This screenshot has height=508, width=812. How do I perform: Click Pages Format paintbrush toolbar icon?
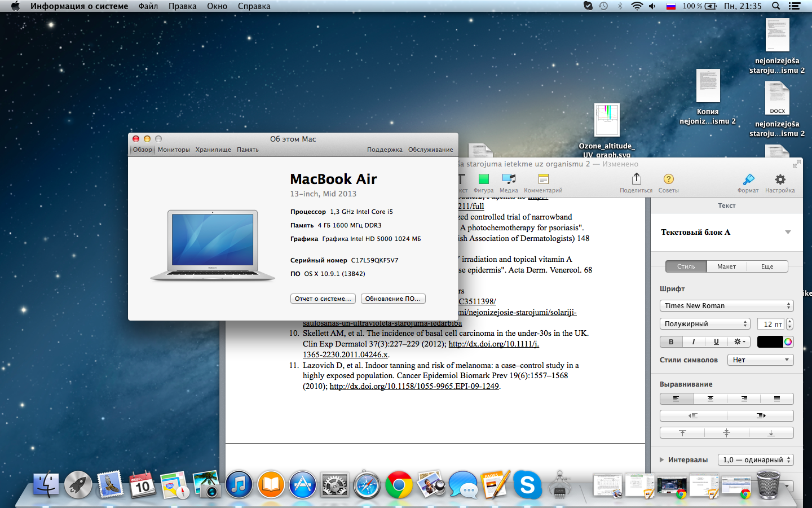(x=748, y=179)
